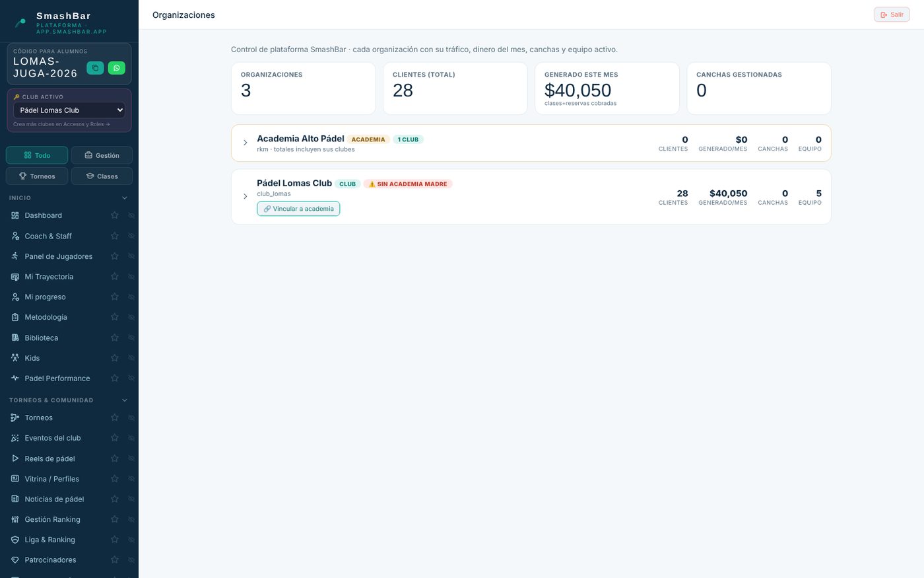The width and height of the screenshot is (924, 578).
Task: Favorite the Panel de Jugadores item
Action: click(115, 256)
